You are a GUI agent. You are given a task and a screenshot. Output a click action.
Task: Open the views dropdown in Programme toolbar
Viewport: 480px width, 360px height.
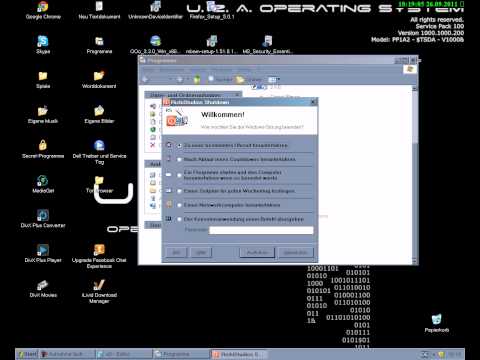pyautogui.click(x=274, y=79)
